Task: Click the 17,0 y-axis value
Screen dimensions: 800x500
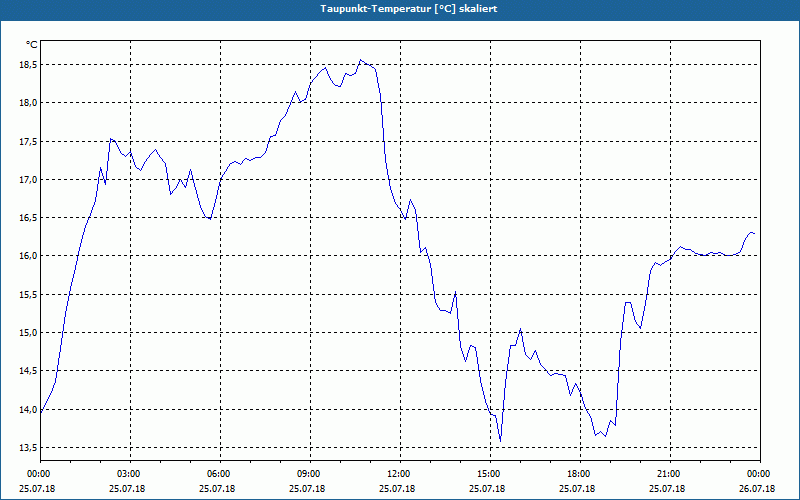Action: pos(29,180)
